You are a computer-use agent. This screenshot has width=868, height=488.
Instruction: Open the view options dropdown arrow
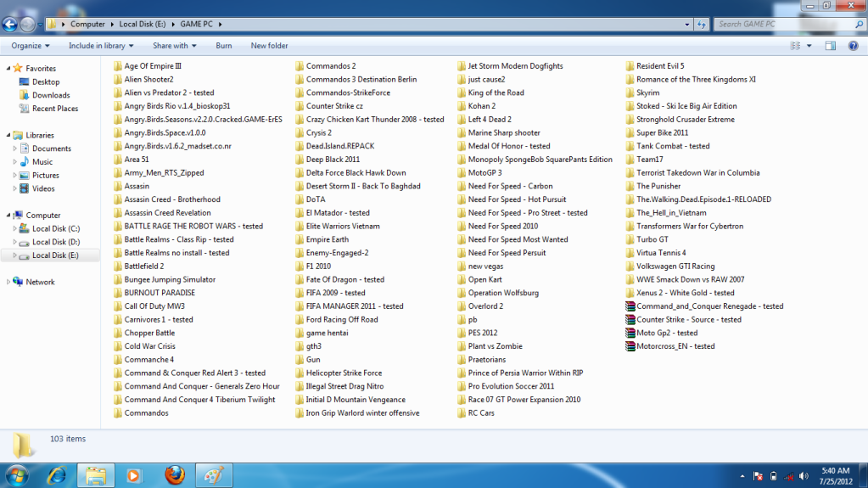coord(809,46)
